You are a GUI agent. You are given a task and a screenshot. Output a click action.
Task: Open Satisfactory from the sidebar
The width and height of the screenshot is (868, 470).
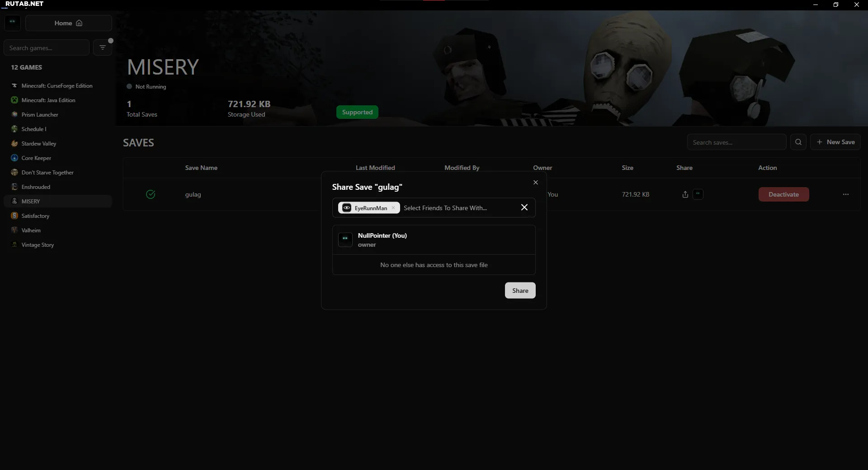[x=35, y=216]
